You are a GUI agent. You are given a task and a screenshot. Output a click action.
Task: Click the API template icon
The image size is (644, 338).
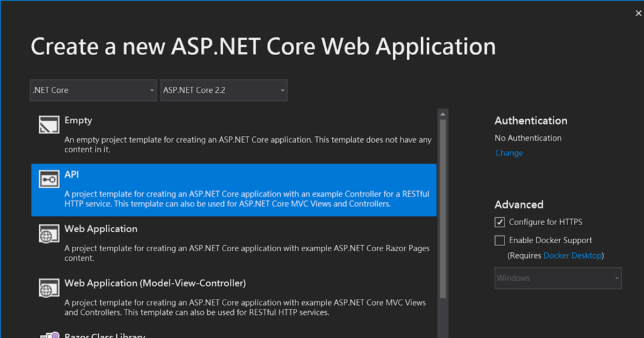coord(49,179)
